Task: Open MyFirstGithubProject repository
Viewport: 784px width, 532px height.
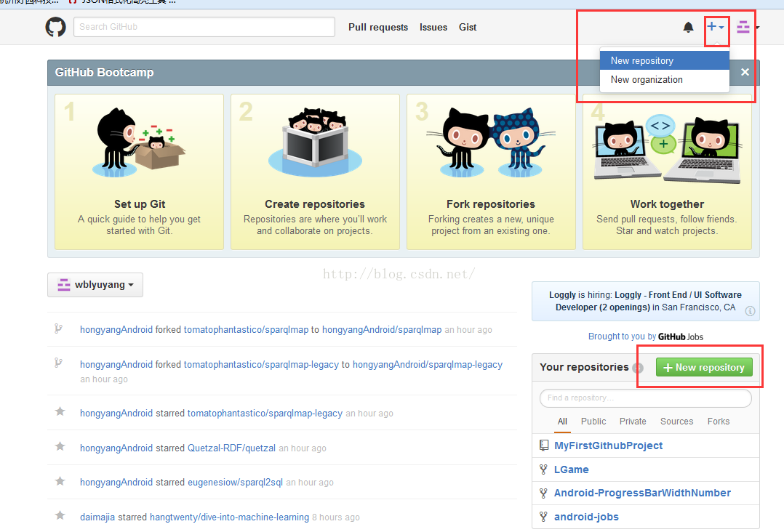Action: point(608,446)
